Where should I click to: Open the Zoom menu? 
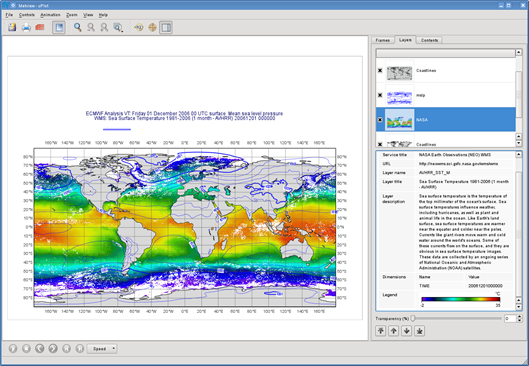[x=72, y=15]
